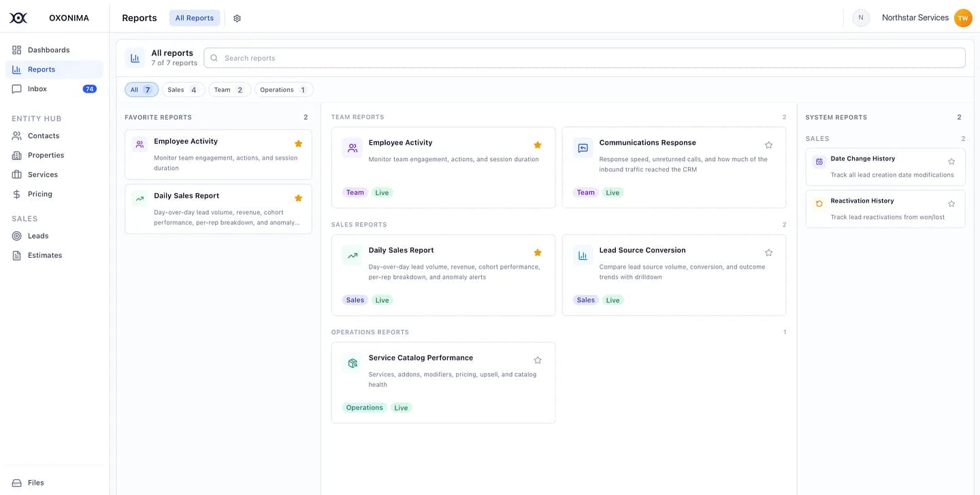This screenshot has height=495, width=980.
Task: Open the Inbox sidebar item
Action: (54, 89)
